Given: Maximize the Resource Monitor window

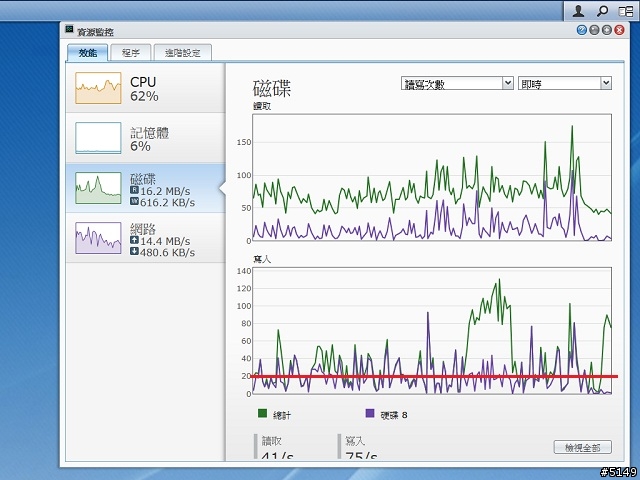Looking at the screenshot, I should click(607, 30).
